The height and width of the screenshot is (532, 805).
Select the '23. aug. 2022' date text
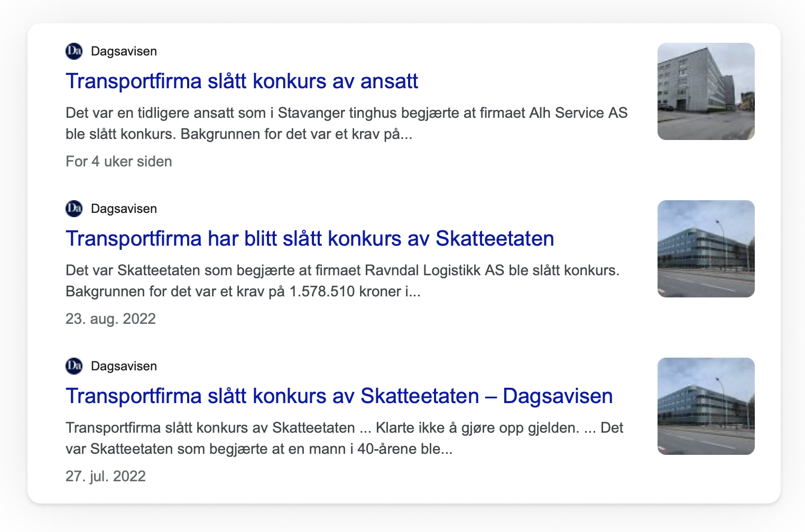click(x=110, y=319)
